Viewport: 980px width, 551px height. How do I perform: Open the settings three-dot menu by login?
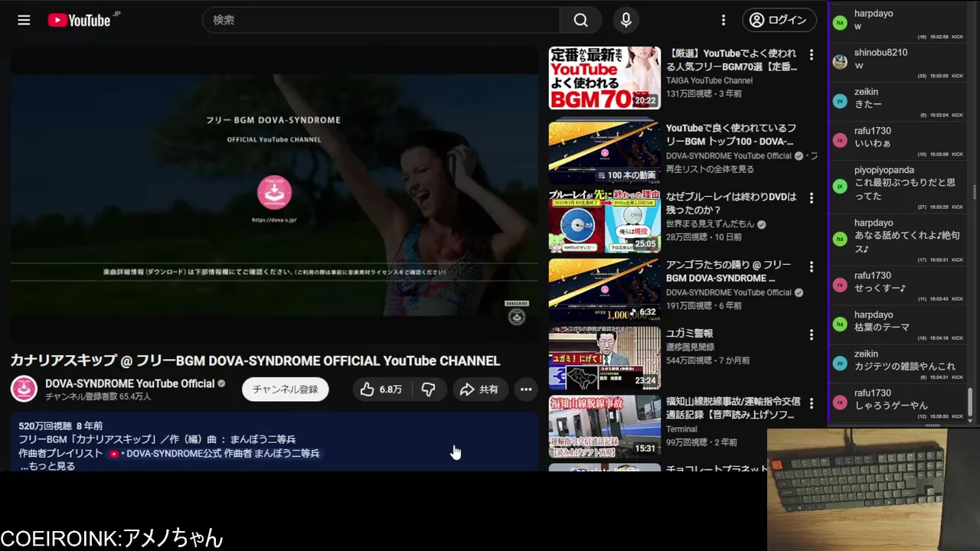point(724,21)
